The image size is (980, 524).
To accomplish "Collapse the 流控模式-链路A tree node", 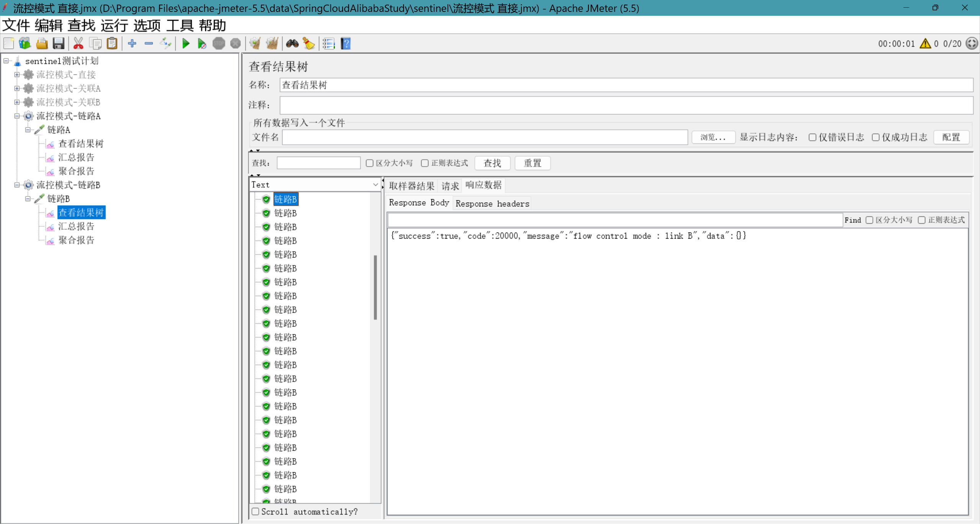I will point(17,116).
